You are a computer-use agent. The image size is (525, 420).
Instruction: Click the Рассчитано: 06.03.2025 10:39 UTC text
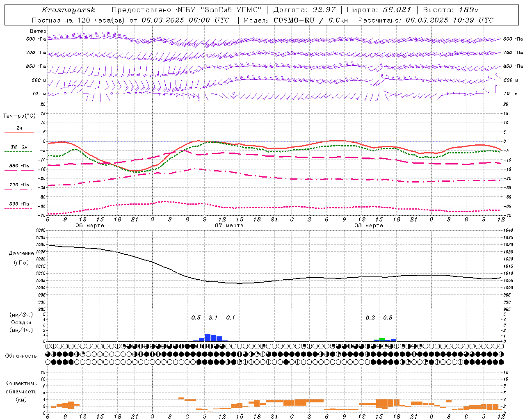[x=426, y=20]
